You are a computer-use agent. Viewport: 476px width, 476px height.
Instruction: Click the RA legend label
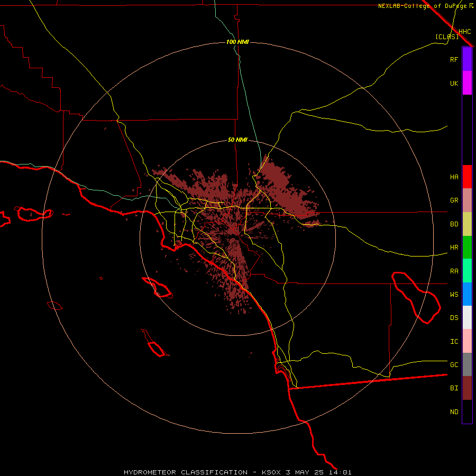click(454, 271)
